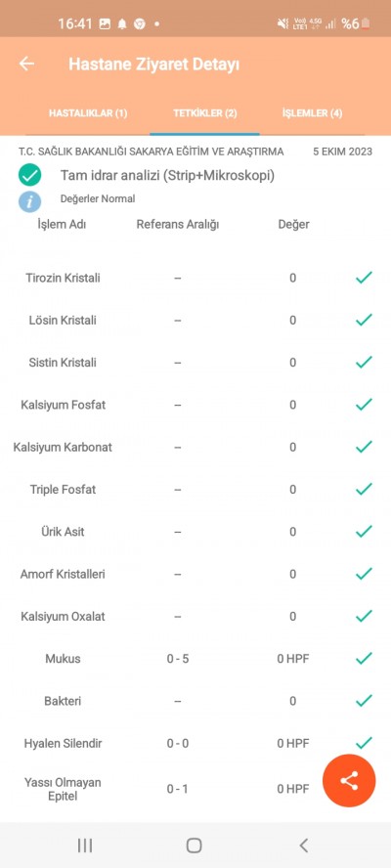Viewport: 391px width, 868px height.
Task: Tap the battery indicator in the status bar
Action: tap(366, 23)
